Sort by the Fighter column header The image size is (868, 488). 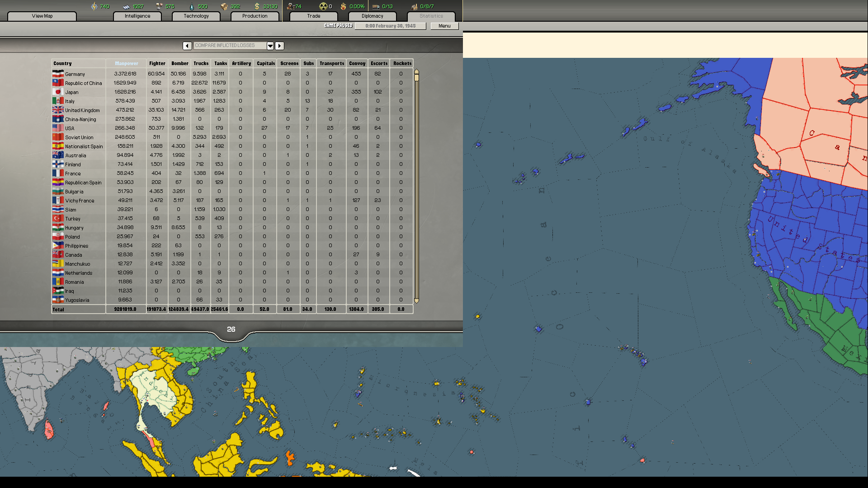point(157,63)
